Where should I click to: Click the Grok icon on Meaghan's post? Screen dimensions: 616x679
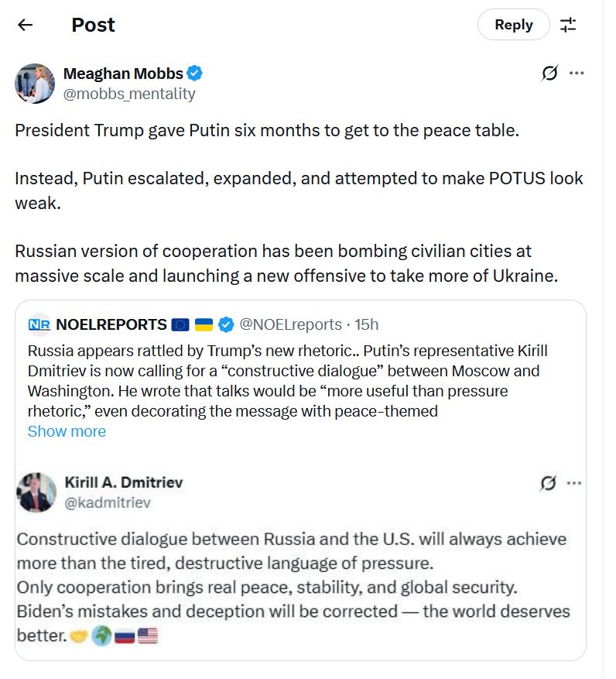(549, 74)
